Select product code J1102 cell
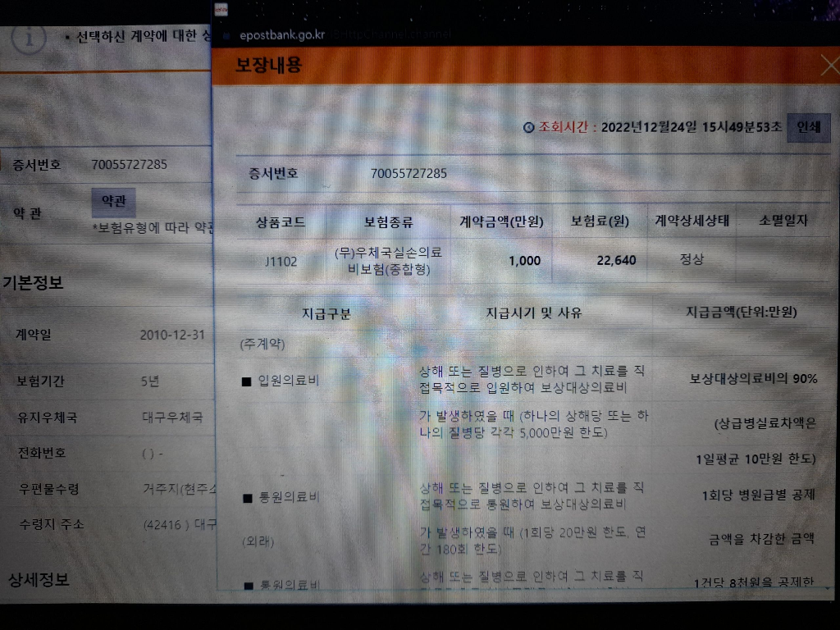Screen dimensions: 840x630 coord(281,262)
